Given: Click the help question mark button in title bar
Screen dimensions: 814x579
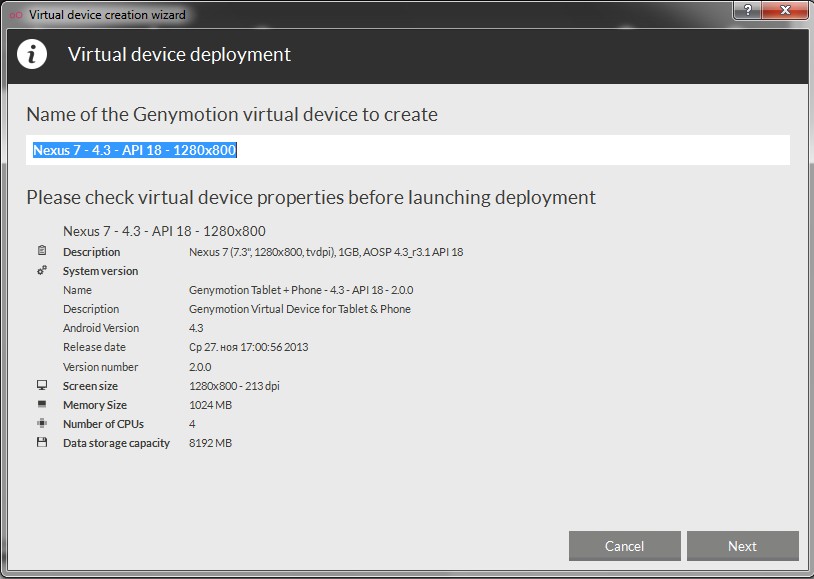Looking at the screenshot, I should (x=748, y=10).
